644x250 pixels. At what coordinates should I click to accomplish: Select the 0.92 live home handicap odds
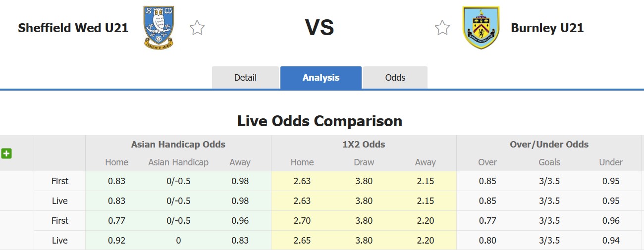coord(117,241)
